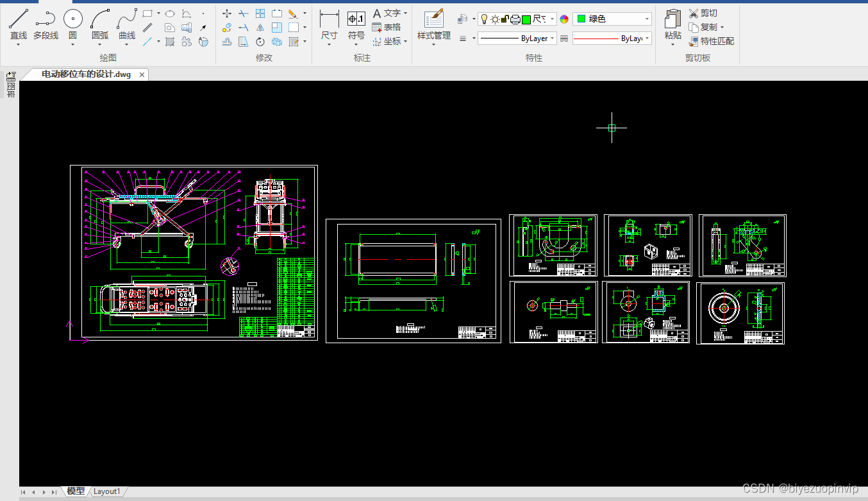Expand the 圆 dropdown arrow
868x501 pixels.
point(72,44)
